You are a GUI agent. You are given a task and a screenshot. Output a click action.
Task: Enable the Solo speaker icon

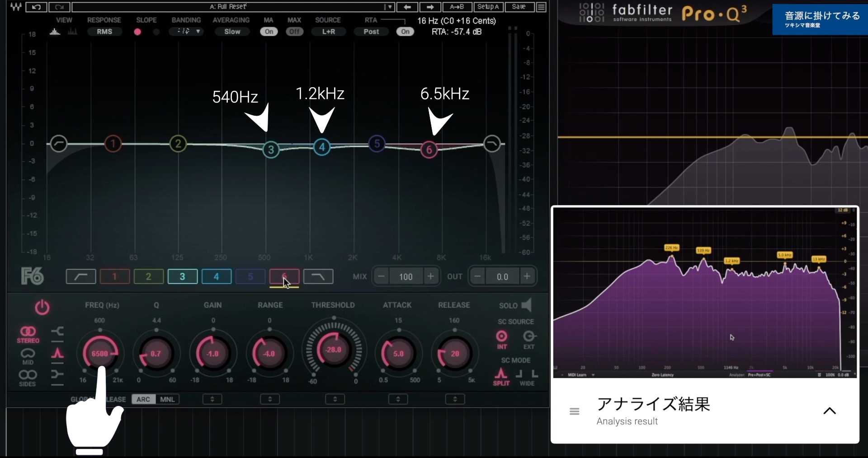(527, 305)
